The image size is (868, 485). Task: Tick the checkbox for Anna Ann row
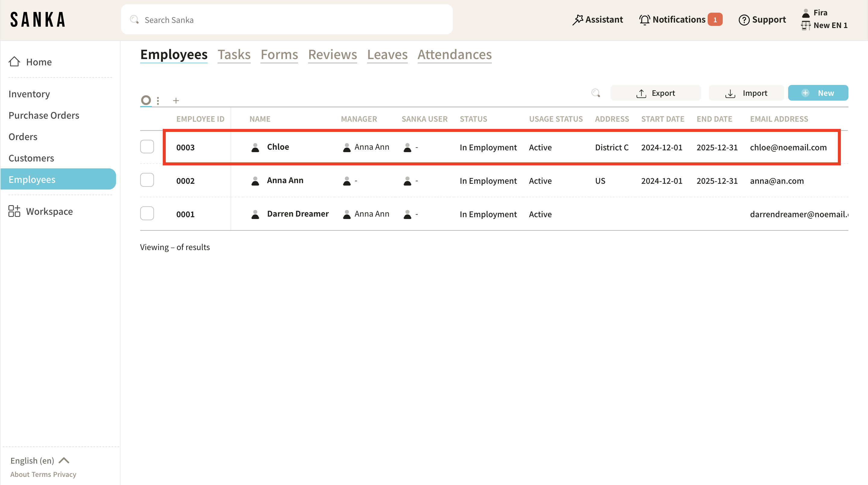(147, 180)
